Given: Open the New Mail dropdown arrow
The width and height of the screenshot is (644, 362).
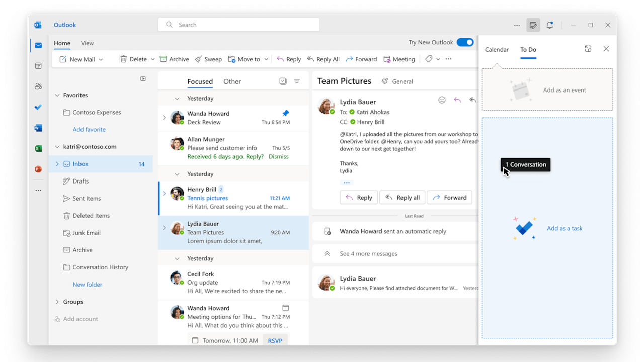Looking at the screenshot, I should point(101,59).
